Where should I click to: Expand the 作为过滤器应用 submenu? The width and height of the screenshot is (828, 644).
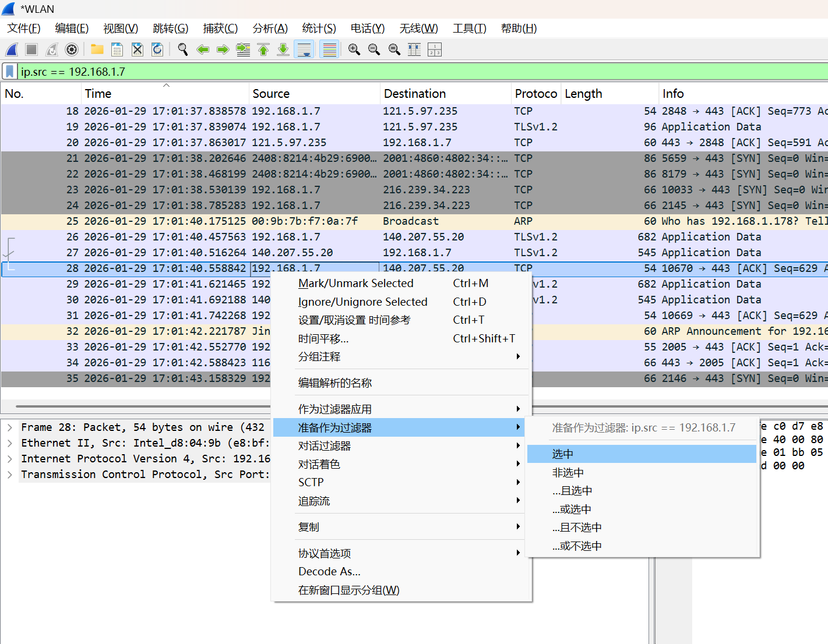(401, 409)
